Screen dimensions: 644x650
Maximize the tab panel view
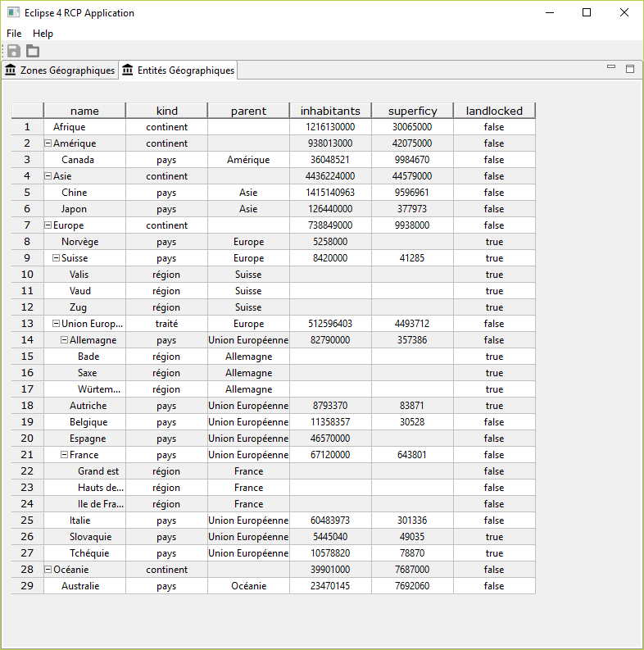pyautogui.click(x=630, y=69)
